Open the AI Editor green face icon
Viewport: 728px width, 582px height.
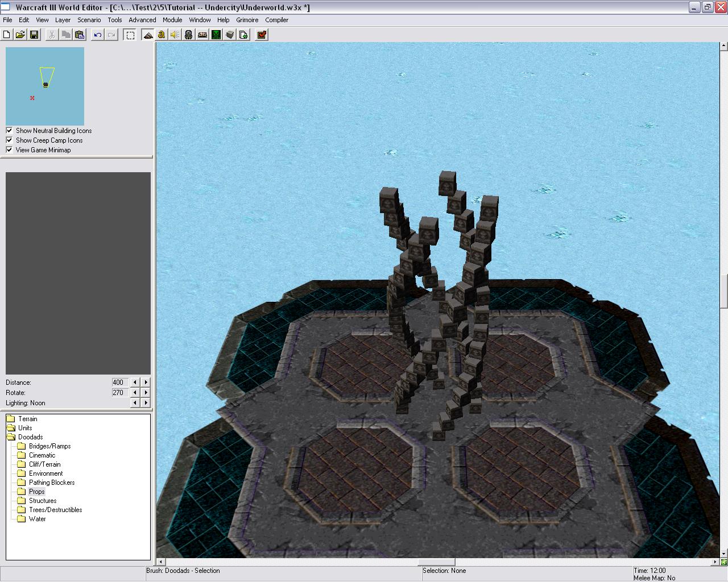tap(216, 35)
